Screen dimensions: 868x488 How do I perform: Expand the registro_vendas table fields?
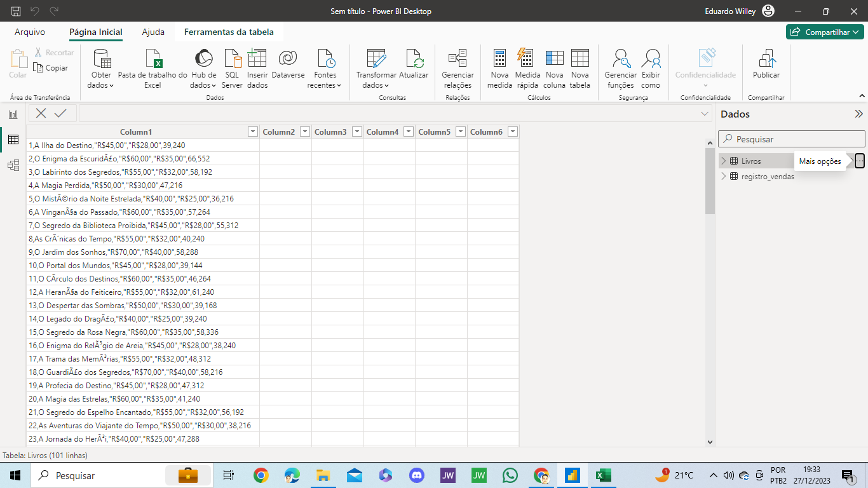click(x=723, y=176)
